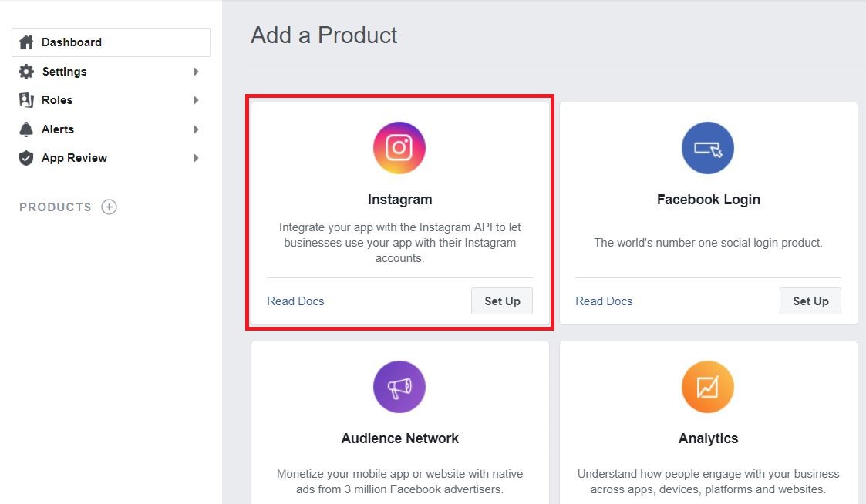866x504 pixels.
Task: Select App Review in the sidebar menu
Action: pos(74,157)
